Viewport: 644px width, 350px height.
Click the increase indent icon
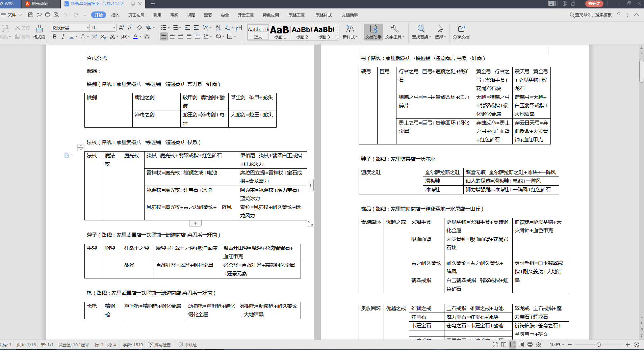click(196, 28)
